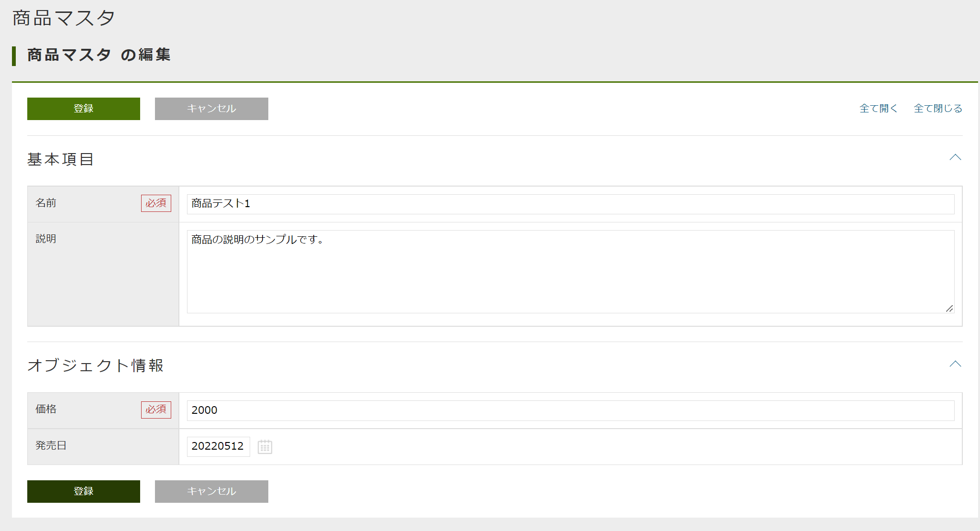Click the 必須 badge next to 名前

155,203
